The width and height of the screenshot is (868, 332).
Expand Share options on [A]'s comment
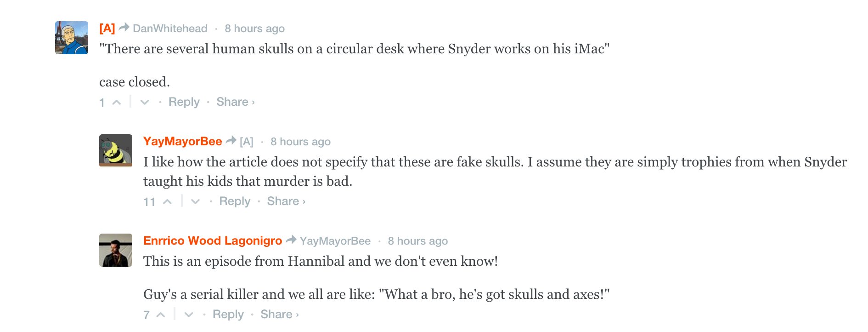(x=235, y=102)
